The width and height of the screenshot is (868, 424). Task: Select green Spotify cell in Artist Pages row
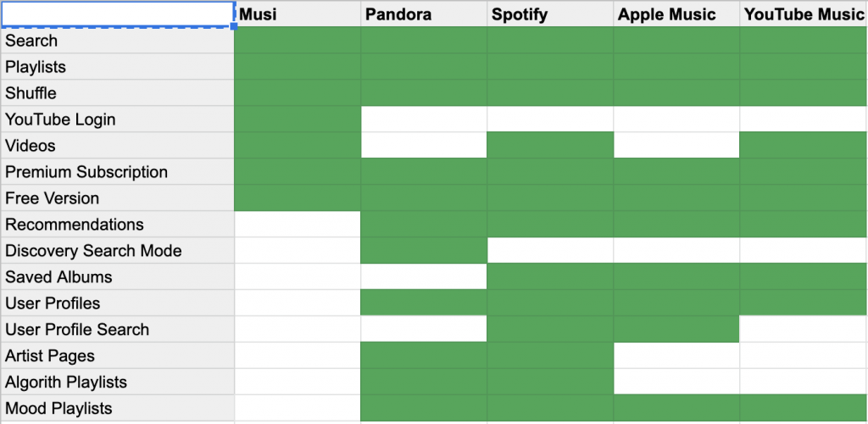pyautogui.click(x=550, y=356)
